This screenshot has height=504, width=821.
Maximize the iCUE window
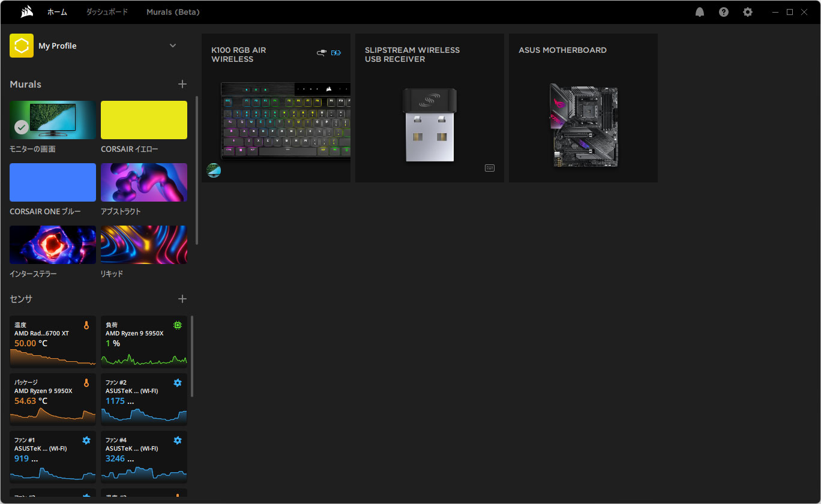(x=790, y=12)
